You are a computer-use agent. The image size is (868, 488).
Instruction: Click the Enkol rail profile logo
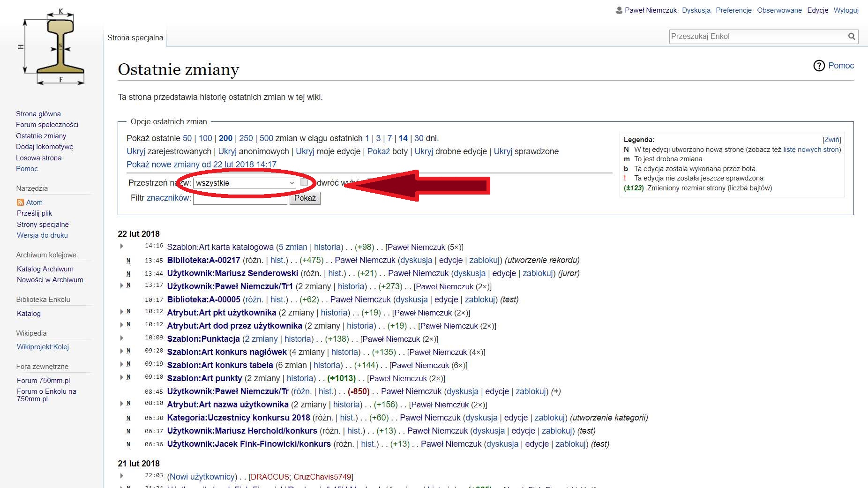coord(52,47)
